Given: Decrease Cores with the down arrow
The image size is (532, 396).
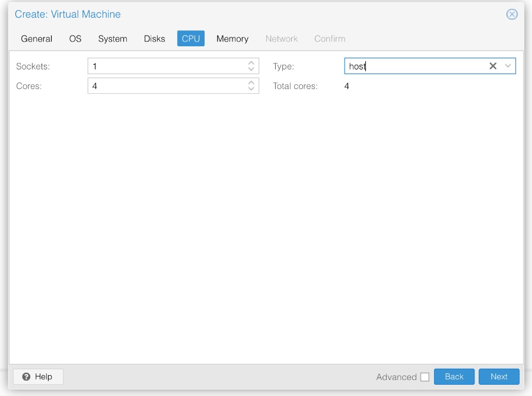Looking at the screenshot, I should (x=251, y=88).
